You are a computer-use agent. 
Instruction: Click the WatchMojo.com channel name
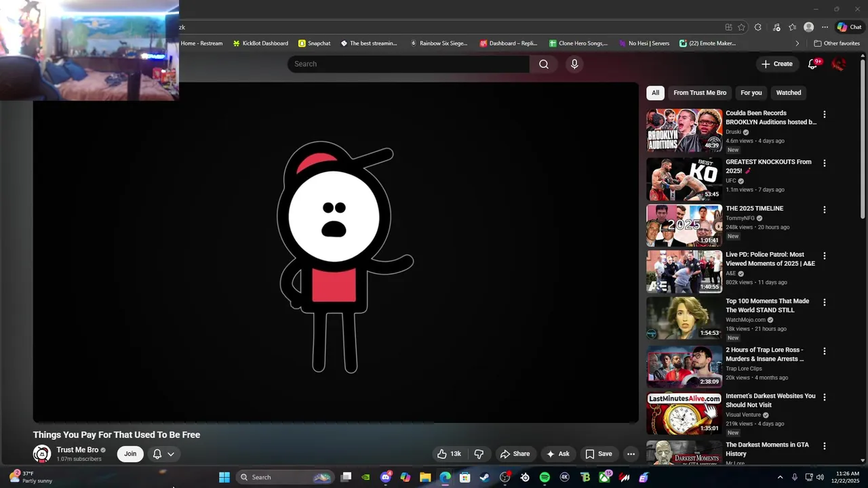(745, 320)
